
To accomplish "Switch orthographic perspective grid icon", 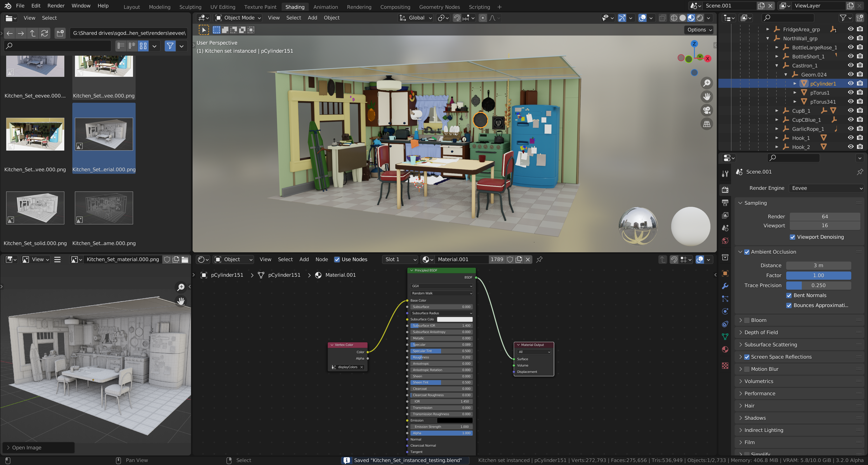I will coord(707,124).
